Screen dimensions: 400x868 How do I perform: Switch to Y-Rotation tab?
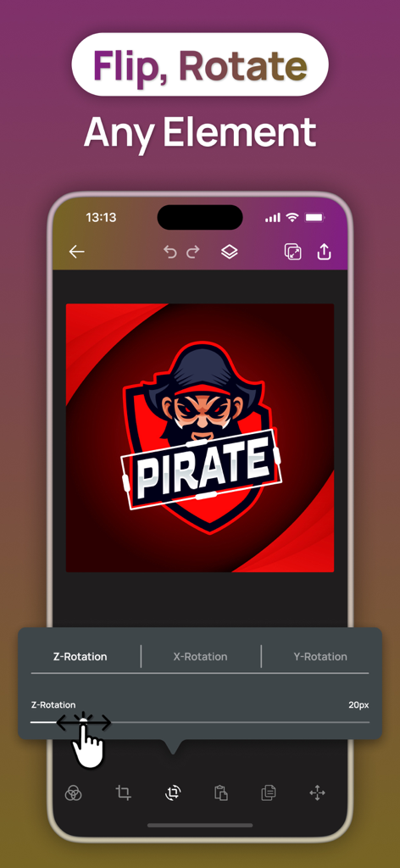point(320,657)
